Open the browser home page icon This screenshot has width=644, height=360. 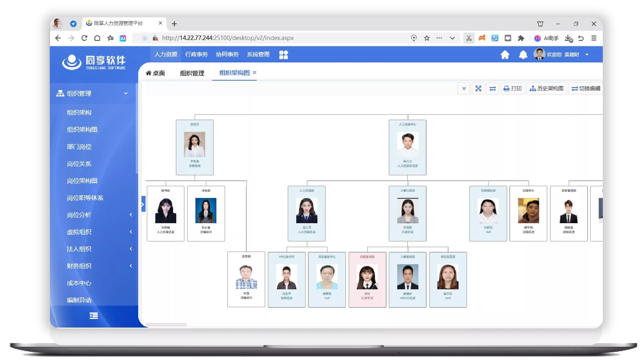click(x=97, y=38)
